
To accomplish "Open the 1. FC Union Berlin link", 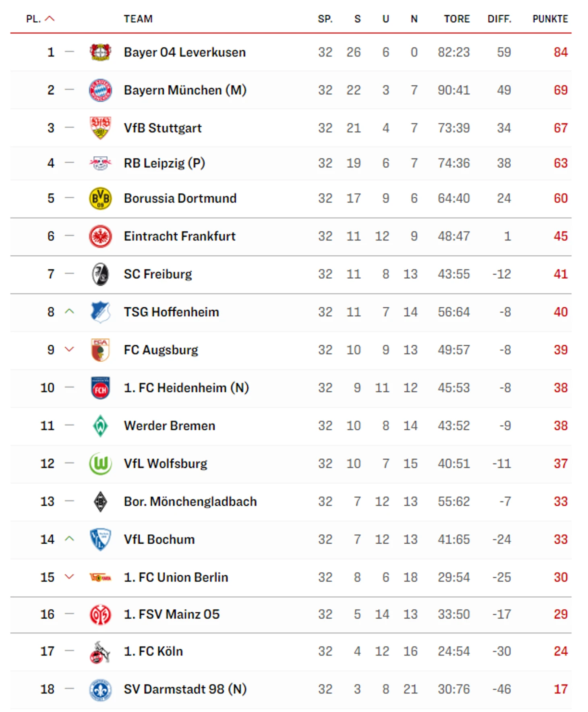I will 176,577.
